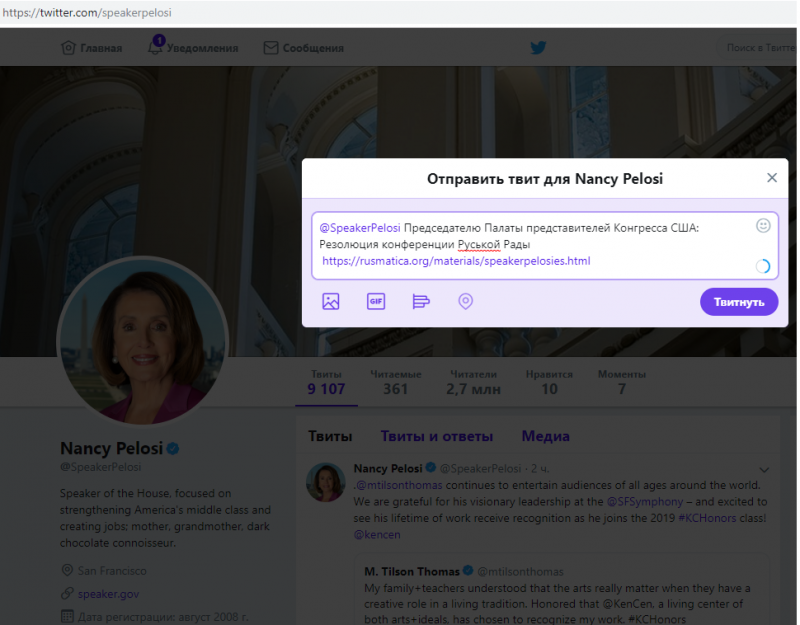Click Nancy Pelosi profile name heading
800x625 pixels.
111,448
